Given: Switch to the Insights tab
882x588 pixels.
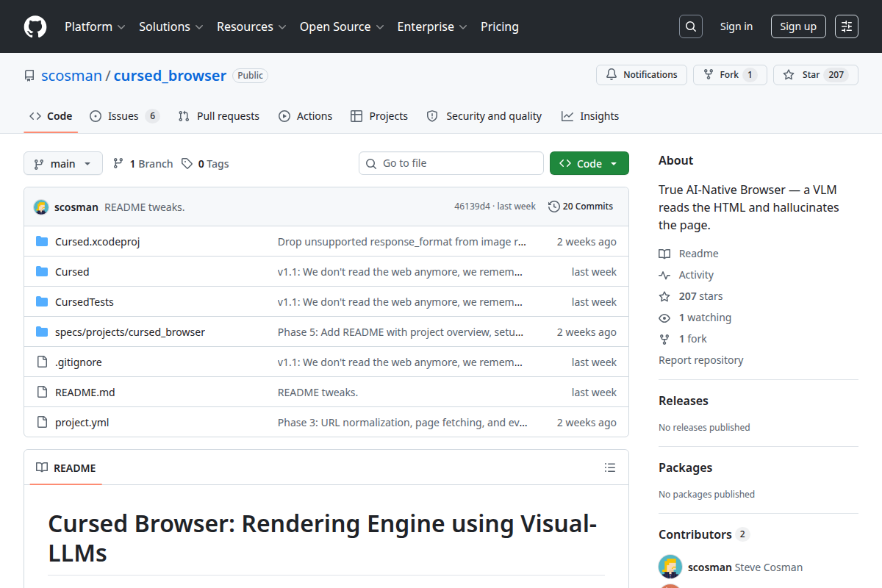Looking at the screenshot, I should pos(590,116).
